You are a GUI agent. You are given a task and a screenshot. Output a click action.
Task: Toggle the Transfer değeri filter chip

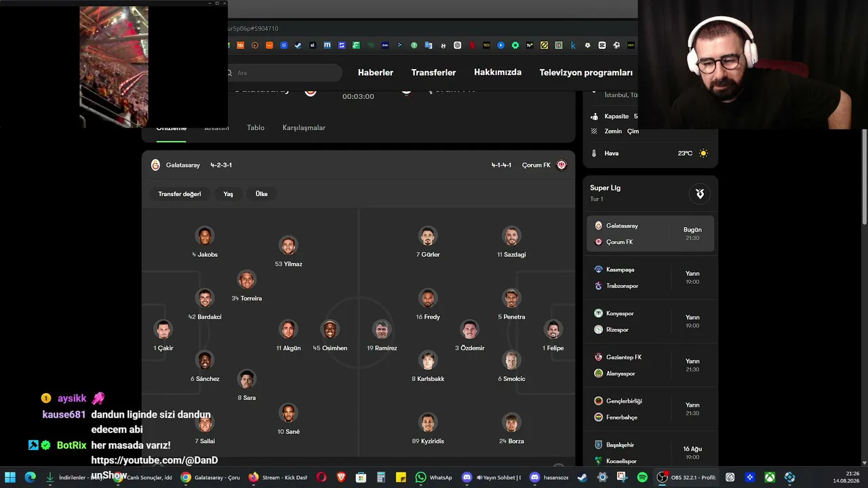180,194
